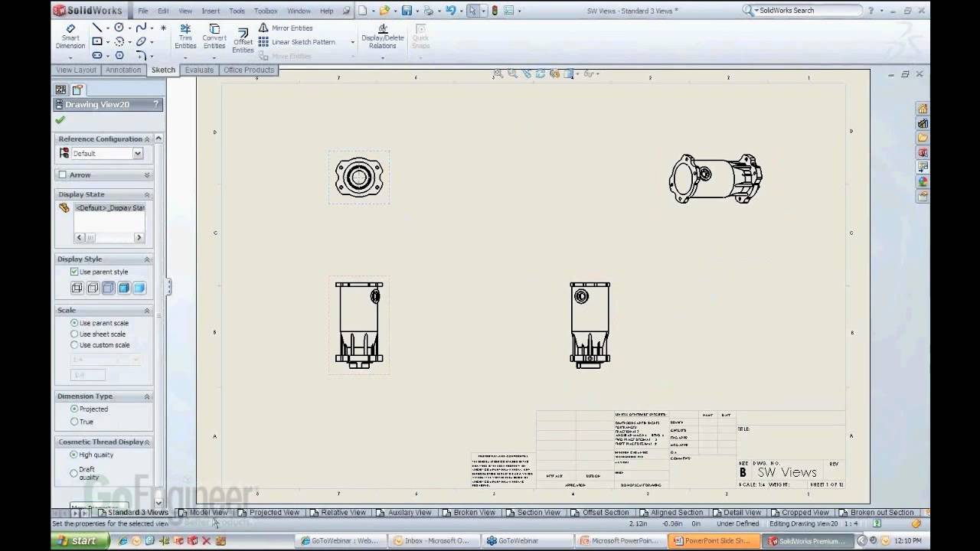980x551 pixels.
Task: Confirm with the green checkmark
Action: [60, 120]
